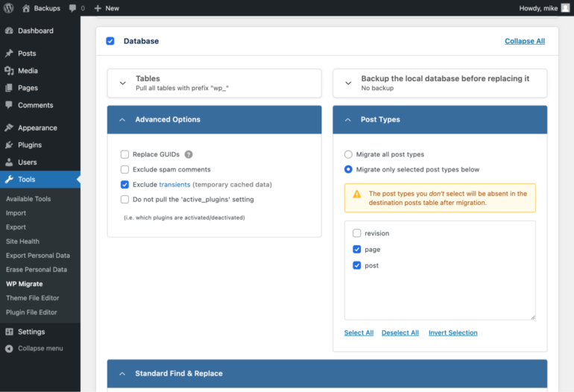Open the Settings menu item
574x392 pixels.
click(x=31, y=332)
